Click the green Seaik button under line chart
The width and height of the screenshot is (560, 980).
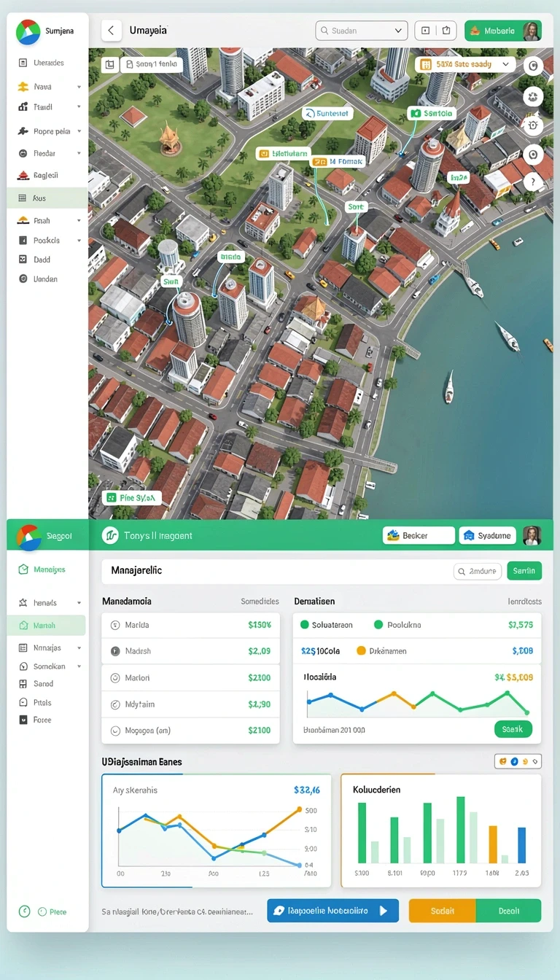513,729
